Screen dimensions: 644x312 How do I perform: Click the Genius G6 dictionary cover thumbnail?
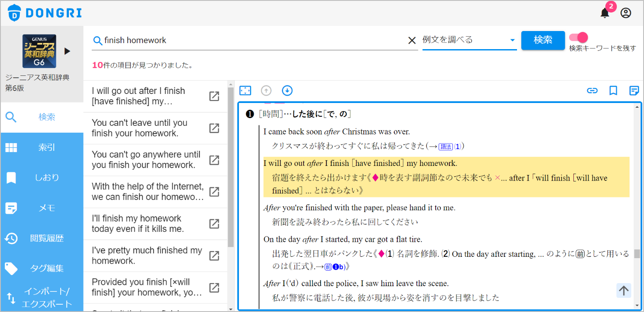[x=39, y=51]
